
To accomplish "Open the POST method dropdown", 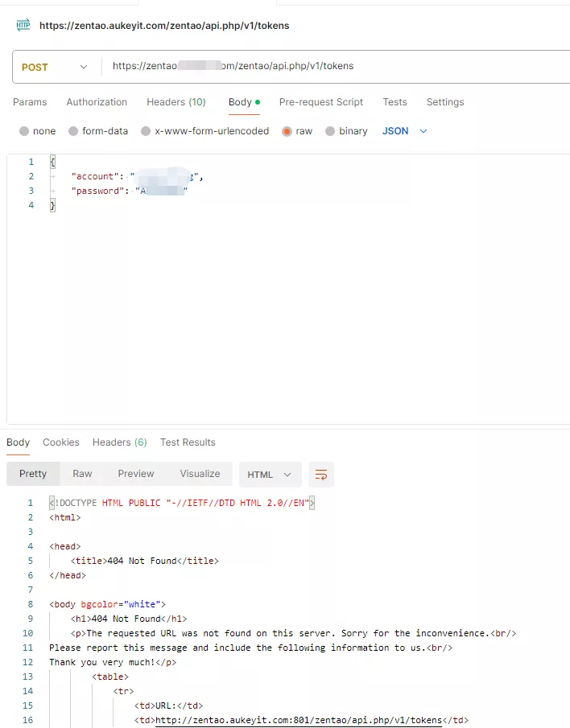I will click(55, 67).
